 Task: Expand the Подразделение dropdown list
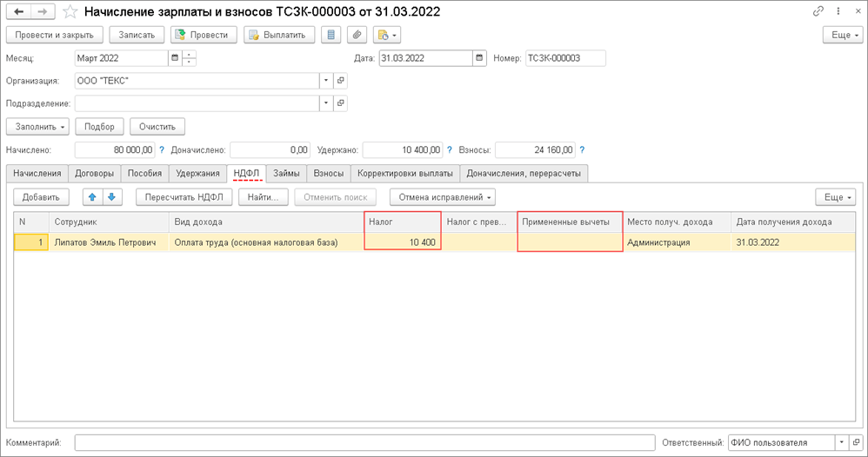(326, 103)
